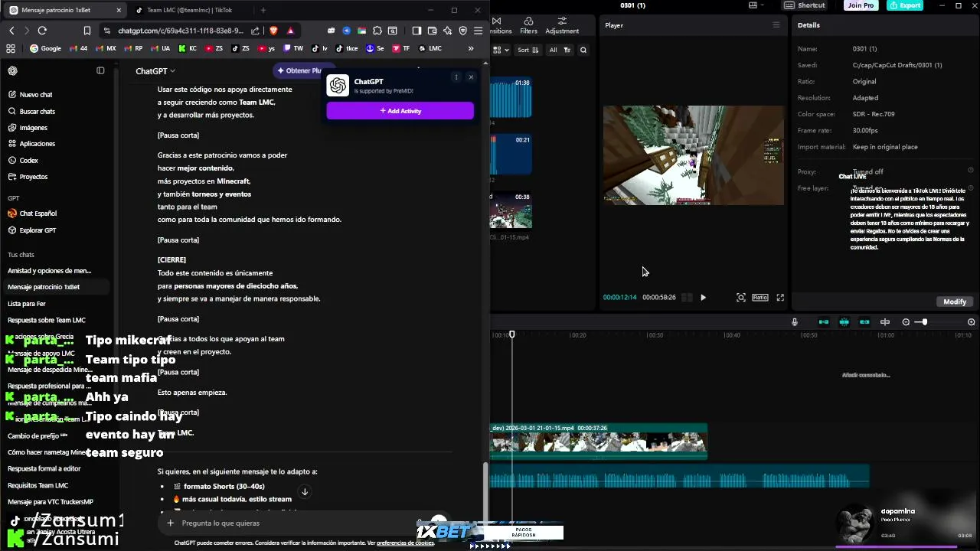Image resolution: width=980 pixels, height=551 pixels.
Task: Open the KC Kick bookmark
Action: [x=188, y=48]
